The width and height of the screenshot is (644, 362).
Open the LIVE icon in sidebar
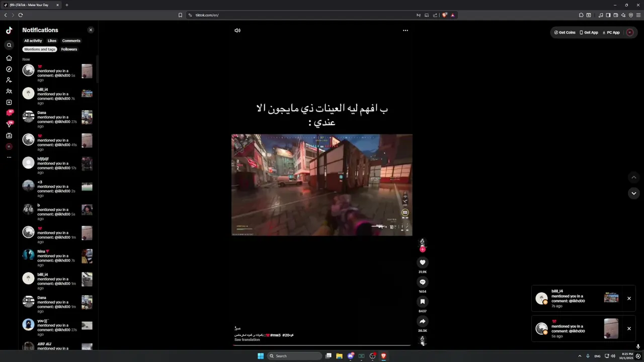(x=9, y=135)
